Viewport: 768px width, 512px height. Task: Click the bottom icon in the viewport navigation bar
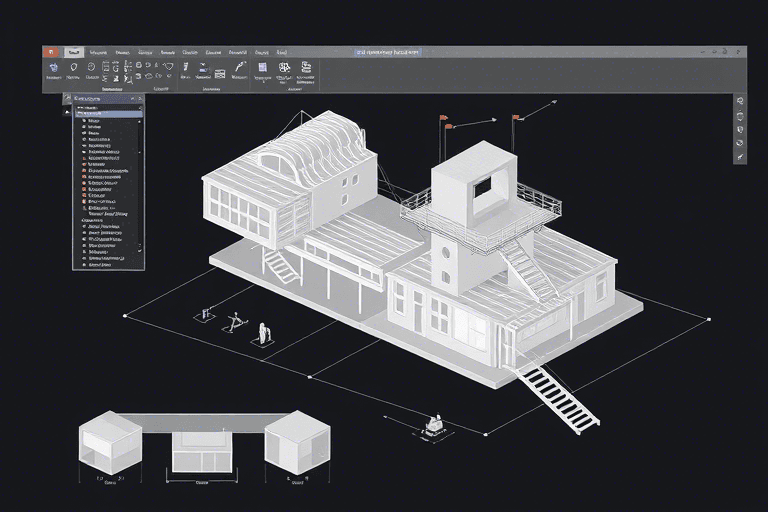click(740, 157)
